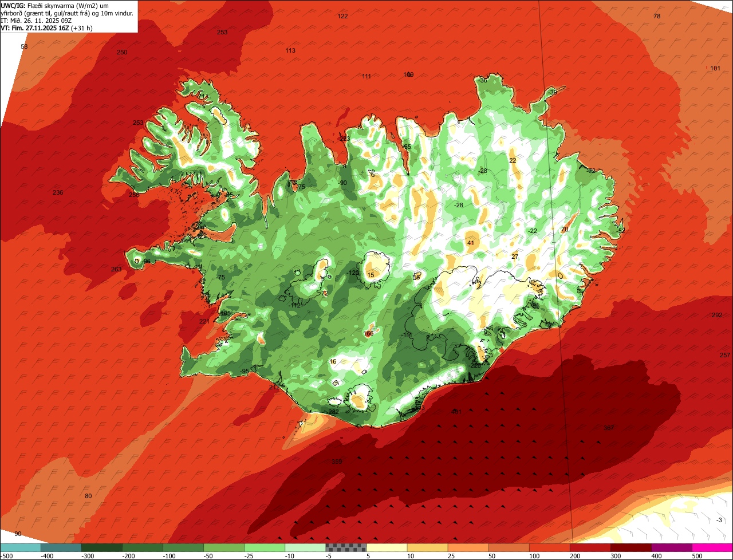Viewport: 733px width, 560px height.
Task: Click the map value '113'
Action: tap(290, 50)
